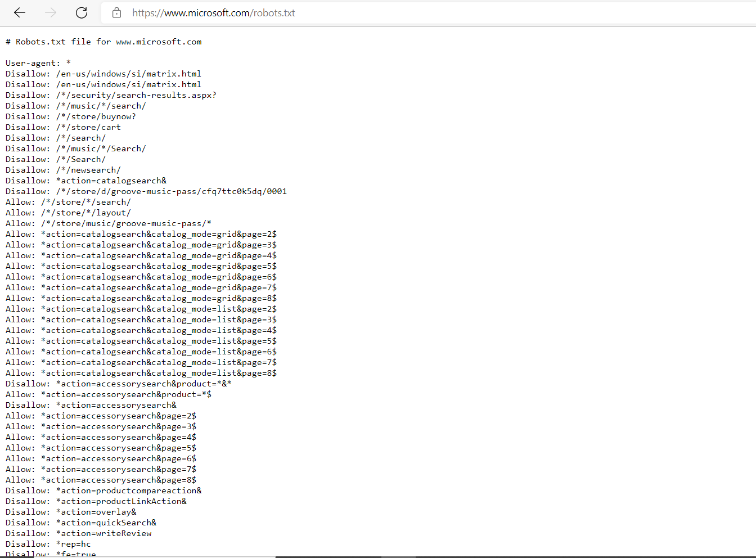The width and height of the screenshot is (756, 558).
Task: Click the browser forward arrow
Action: [x=51, y=12]
